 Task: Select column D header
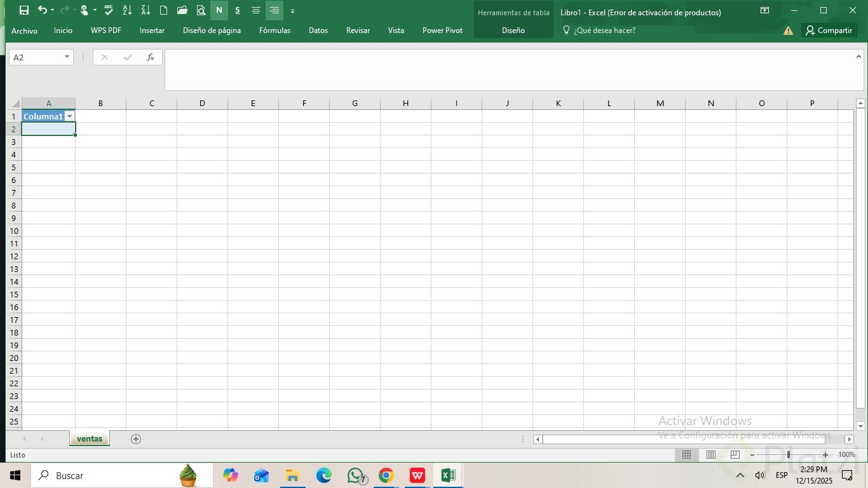click(x=202, y=104)
